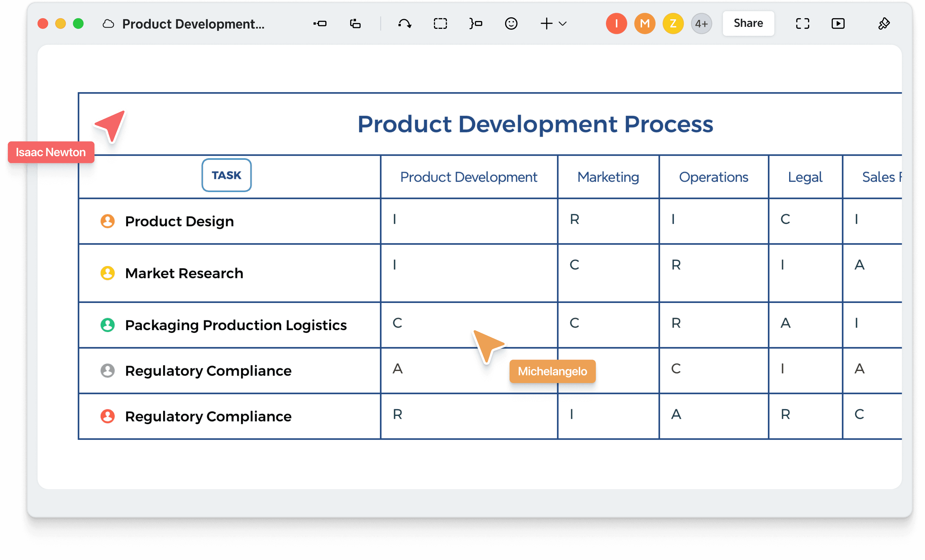Viewport: 925px width, 560px height.
Task: Click the duplicate objects icon
Action: tap(355, 24)
